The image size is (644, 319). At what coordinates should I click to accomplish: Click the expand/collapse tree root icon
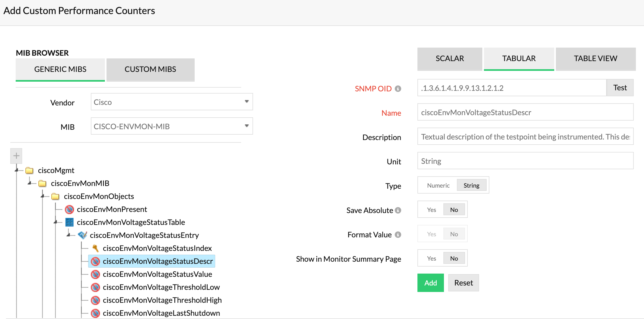click(x=16, y=155)
